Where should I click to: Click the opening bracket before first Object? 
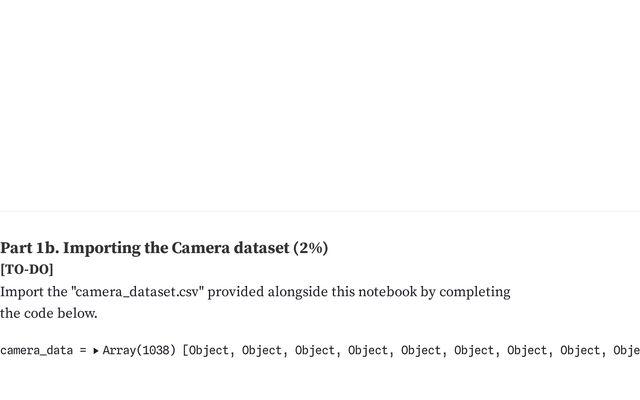pyautogui.click(x=185, y=351)
